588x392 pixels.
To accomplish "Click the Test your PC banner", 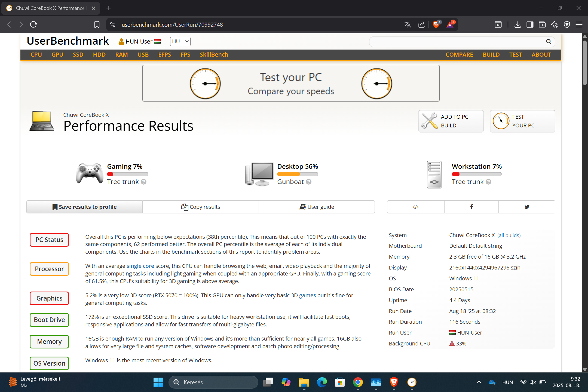I will pos(291,83).
